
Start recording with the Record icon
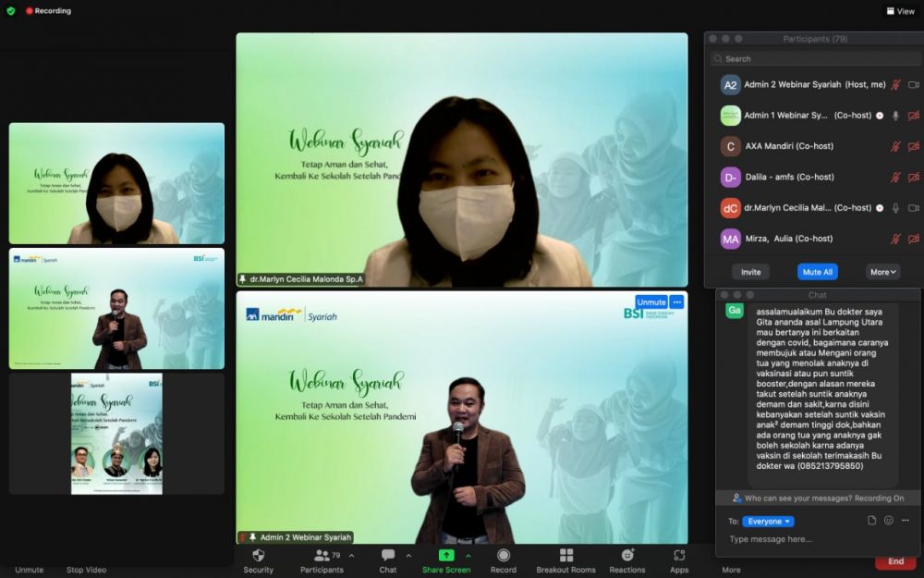[504, 556]
